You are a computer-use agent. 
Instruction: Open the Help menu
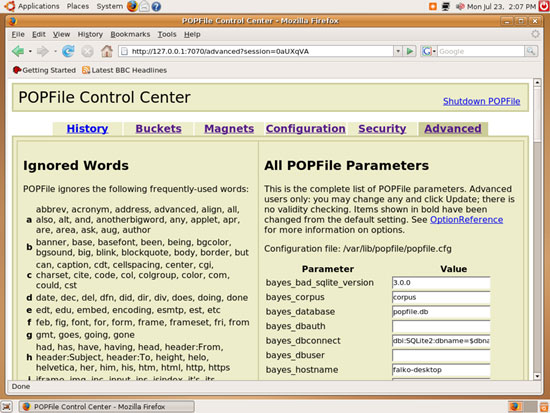tap(192, 34)
